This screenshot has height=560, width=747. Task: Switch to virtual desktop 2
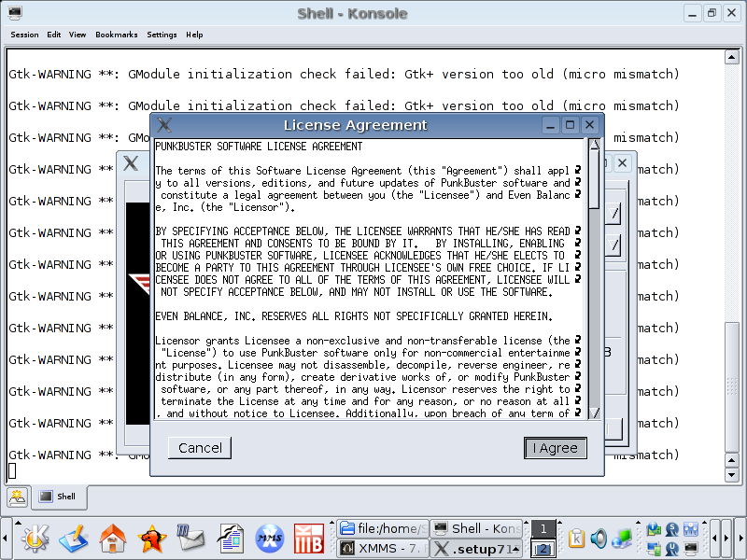(x=542, y=549)
